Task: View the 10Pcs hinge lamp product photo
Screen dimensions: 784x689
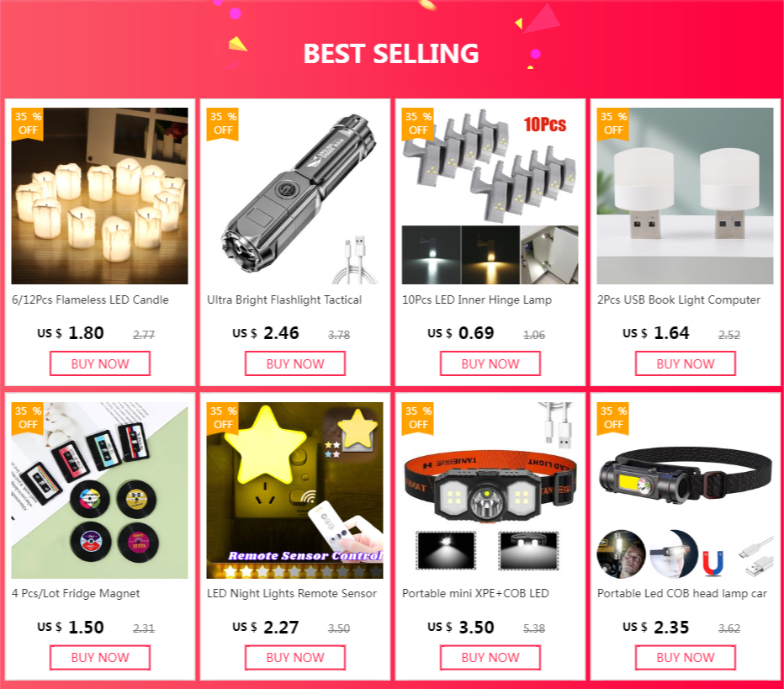Action: [x=490, y=196]
